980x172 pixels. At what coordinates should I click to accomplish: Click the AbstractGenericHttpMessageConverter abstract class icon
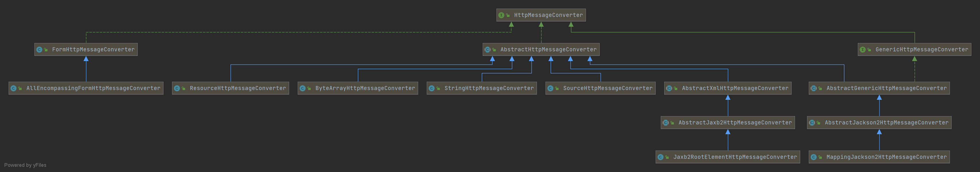pos(814,88)
